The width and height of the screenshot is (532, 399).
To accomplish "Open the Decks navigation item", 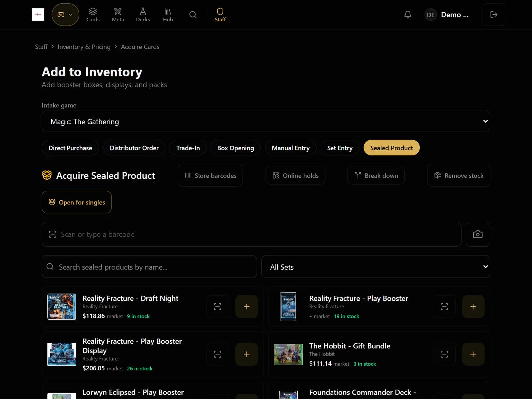I will pyautogui.click(x=143, y=15).
